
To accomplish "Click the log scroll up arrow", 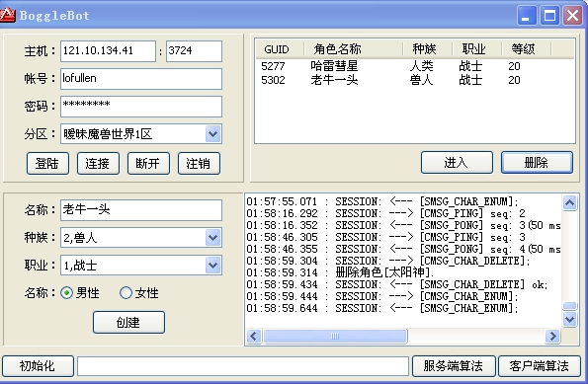I will [569, 203].
